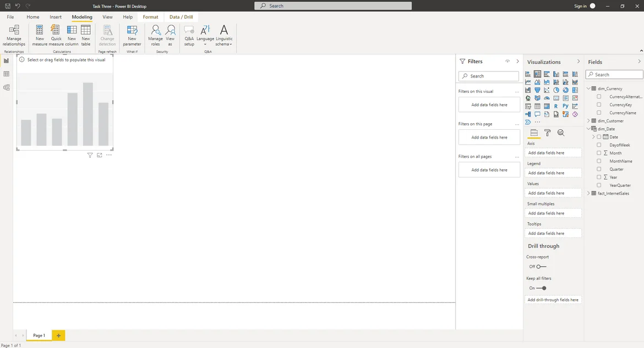Switch to the Home ribbon tab
This screenshot has width=644, height=348.
tap(33, 17)
